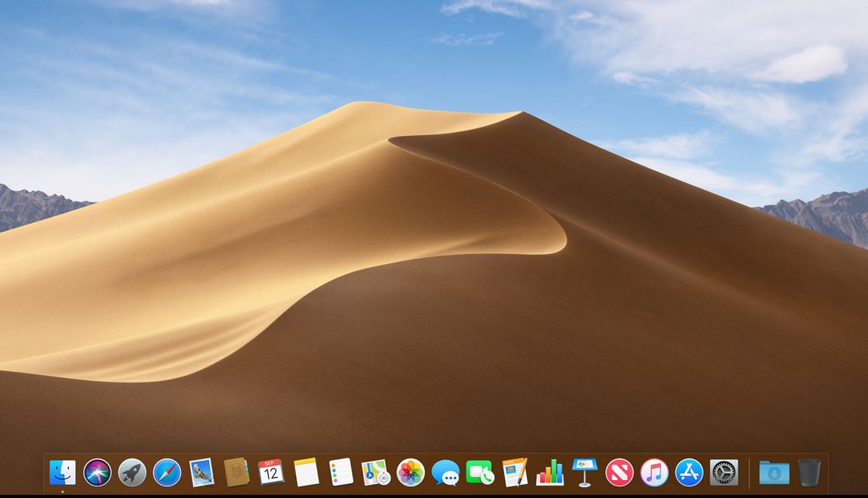Open the Reminders list app
868x498 pixels.
point(341,472)
